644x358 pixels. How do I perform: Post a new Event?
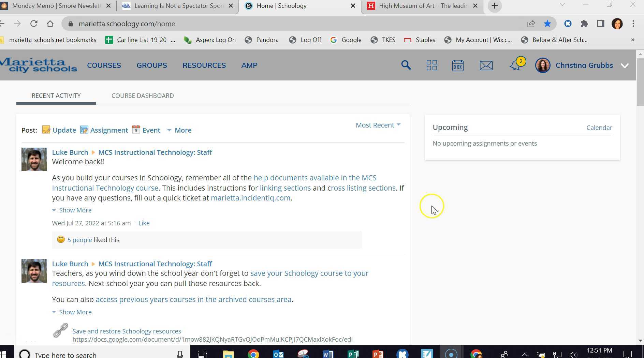click(x=146, y=130)
